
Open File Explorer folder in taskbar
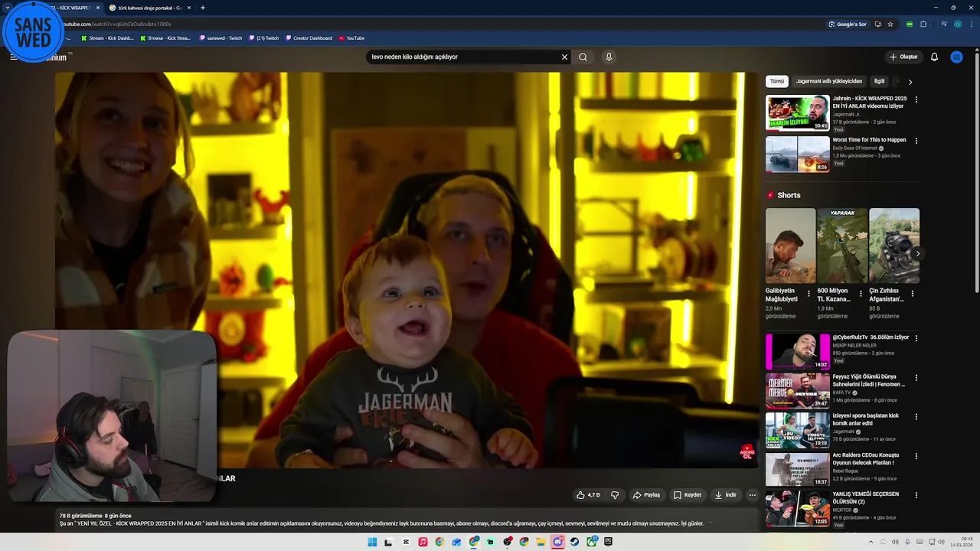[x=541, y=542]
